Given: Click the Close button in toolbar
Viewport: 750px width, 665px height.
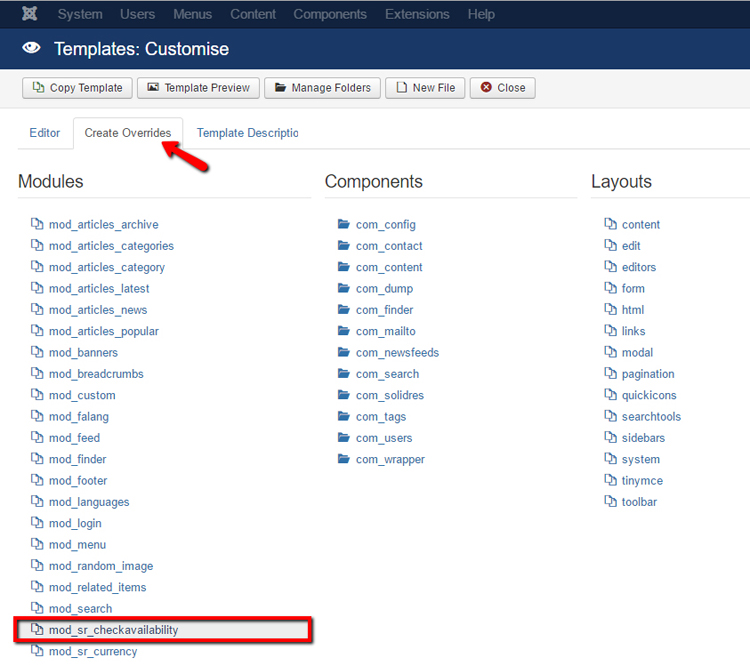Looking at the screenshot, I should [x=503, y=88].
